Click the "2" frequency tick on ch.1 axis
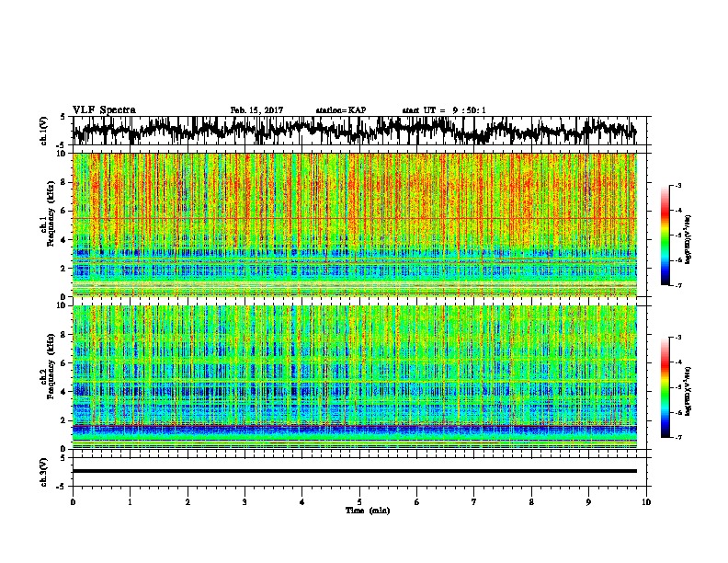 65,269
